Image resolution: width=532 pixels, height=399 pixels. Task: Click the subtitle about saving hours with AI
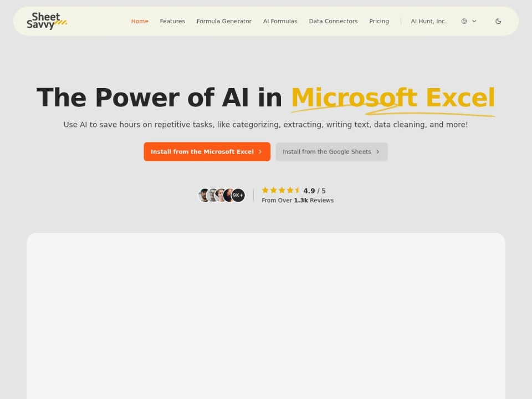(x=265, y=125)
